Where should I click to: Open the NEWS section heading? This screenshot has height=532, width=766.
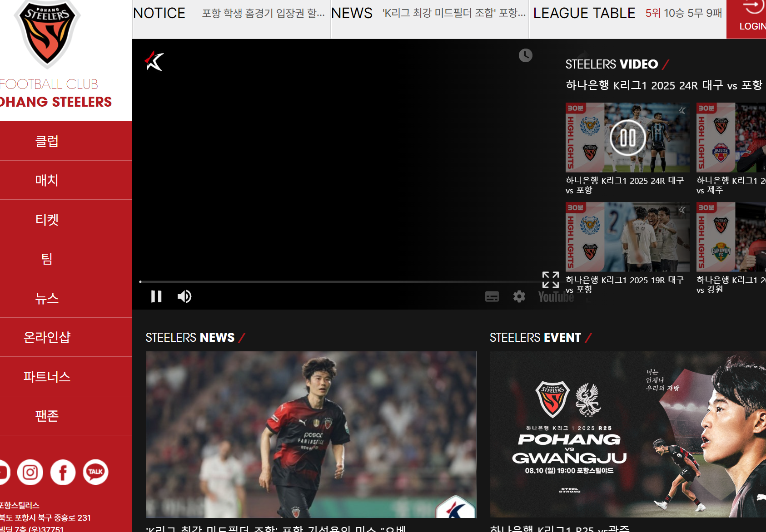(352, 13)
